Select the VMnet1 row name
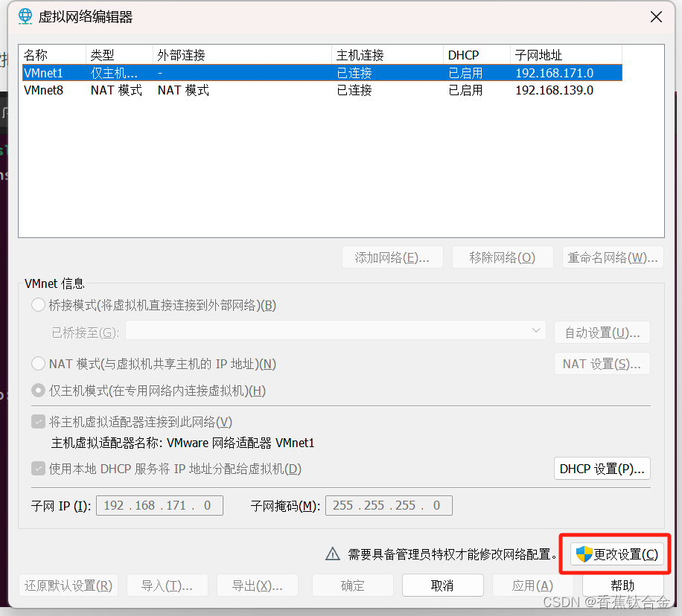This screenshot has width=682, height=616. point(43,73)
